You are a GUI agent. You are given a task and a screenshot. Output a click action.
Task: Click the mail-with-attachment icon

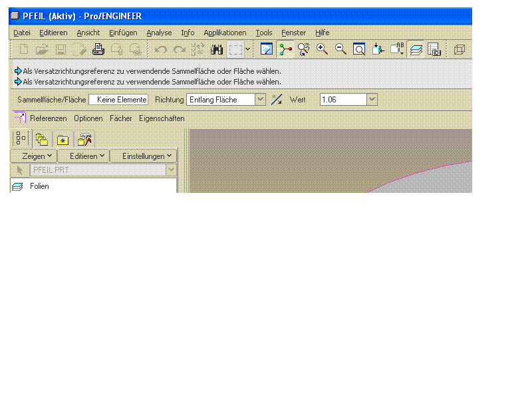pyautogui.click(x=117, y=49)
